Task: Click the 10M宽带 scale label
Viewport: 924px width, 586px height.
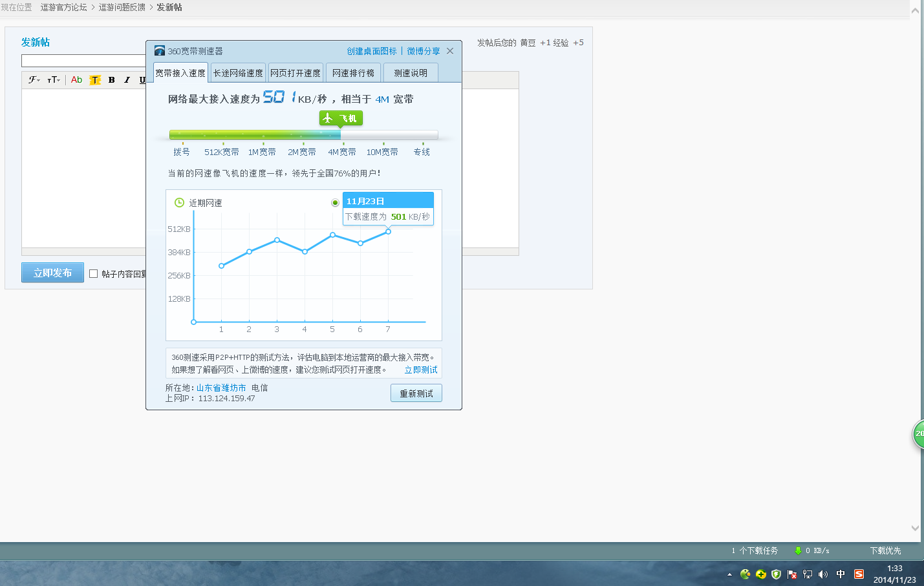Action: (x=382, y=152)
